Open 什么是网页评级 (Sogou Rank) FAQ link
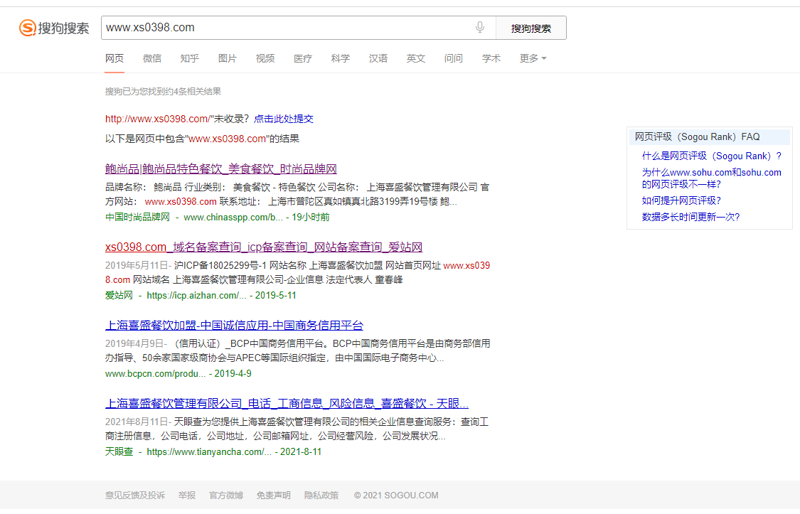Image resolution: width=800 pixels, height=514 pixels. [712, 156]
